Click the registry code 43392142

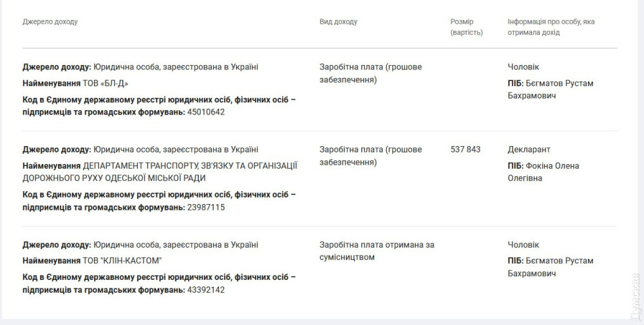pos(205,290)
